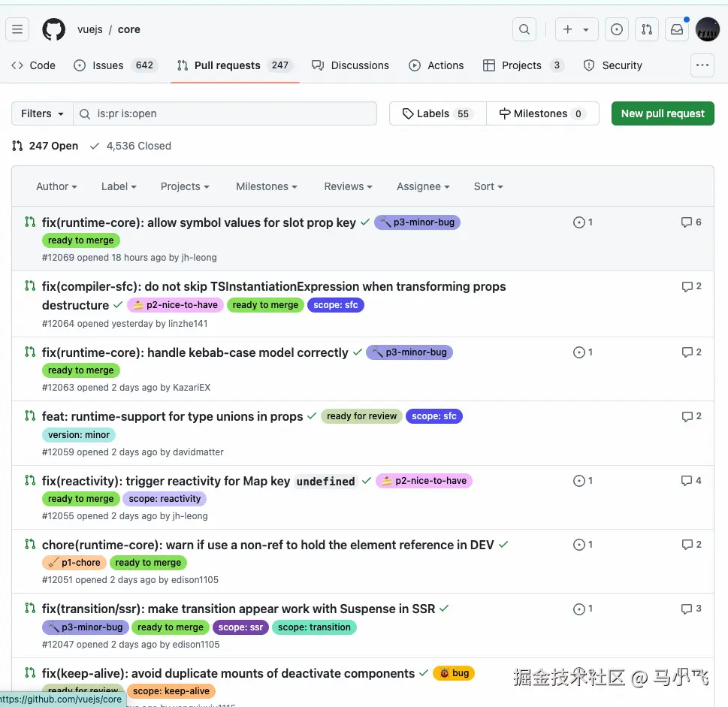This screenshot has height=707, width=728.
Task: Click comments icon on Map key undefined PR
Action: [x=691, y=481]
